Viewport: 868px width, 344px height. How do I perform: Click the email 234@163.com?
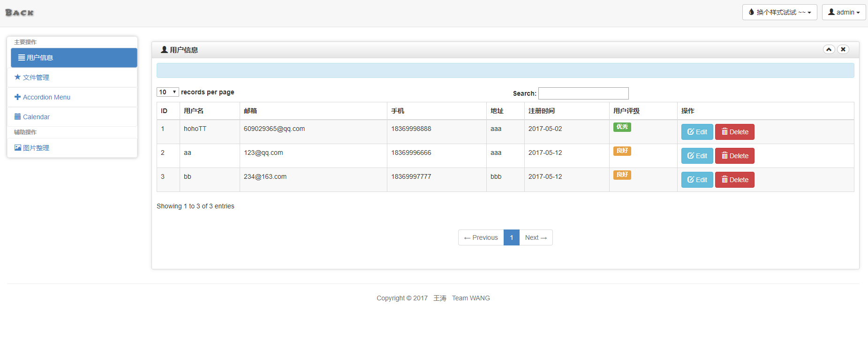click(x=265, y=176)
